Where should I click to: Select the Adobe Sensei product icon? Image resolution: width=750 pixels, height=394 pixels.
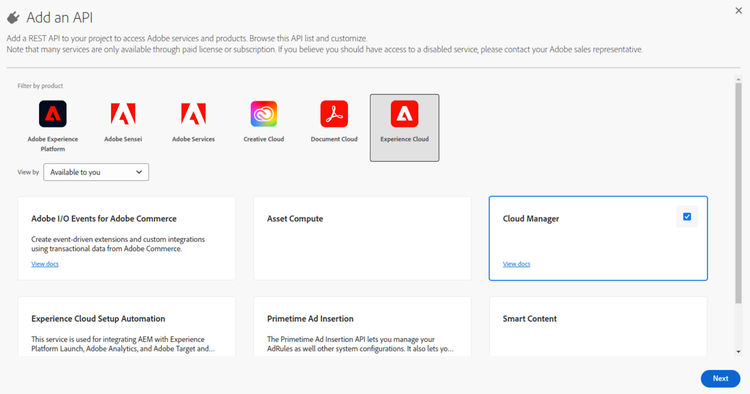123,114
